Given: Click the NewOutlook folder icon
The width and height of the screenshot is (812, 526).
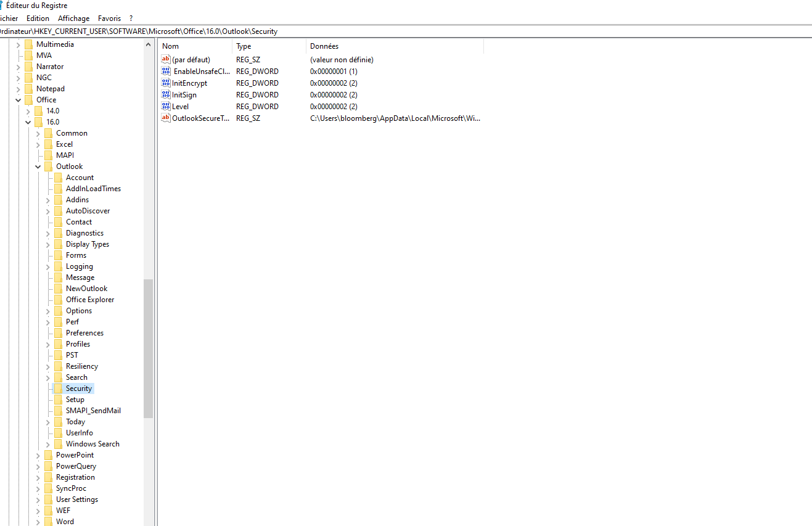Looking at the screenshot, I should 58,289.
